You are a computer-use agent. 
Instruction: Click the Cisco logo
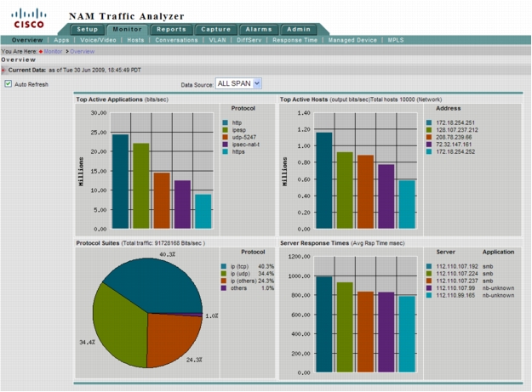29,19
